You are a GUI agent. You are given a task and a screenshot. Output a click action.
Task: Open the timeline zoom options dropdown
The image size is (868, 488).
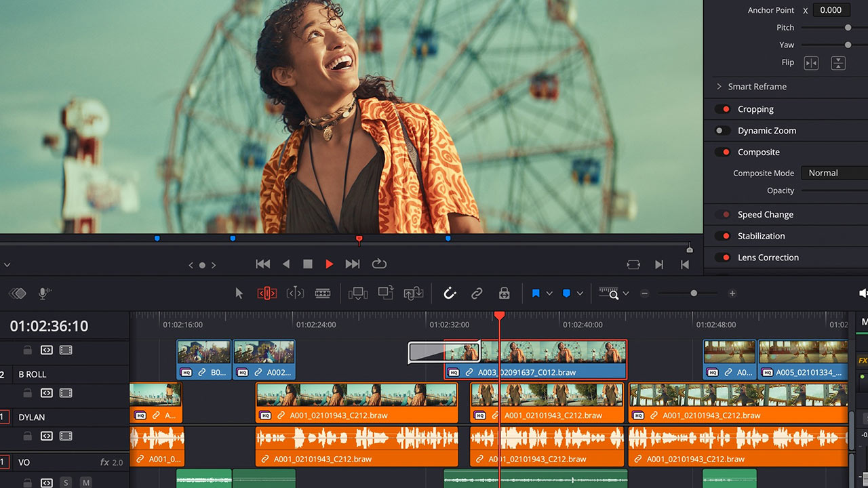(626, 293)
